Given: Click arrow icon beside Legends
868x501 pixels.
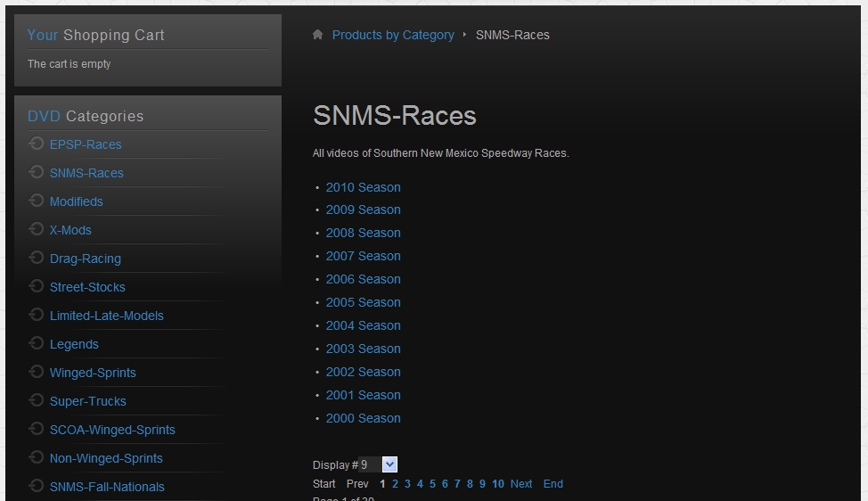Looking at the screenshot, I should (36, 343).
